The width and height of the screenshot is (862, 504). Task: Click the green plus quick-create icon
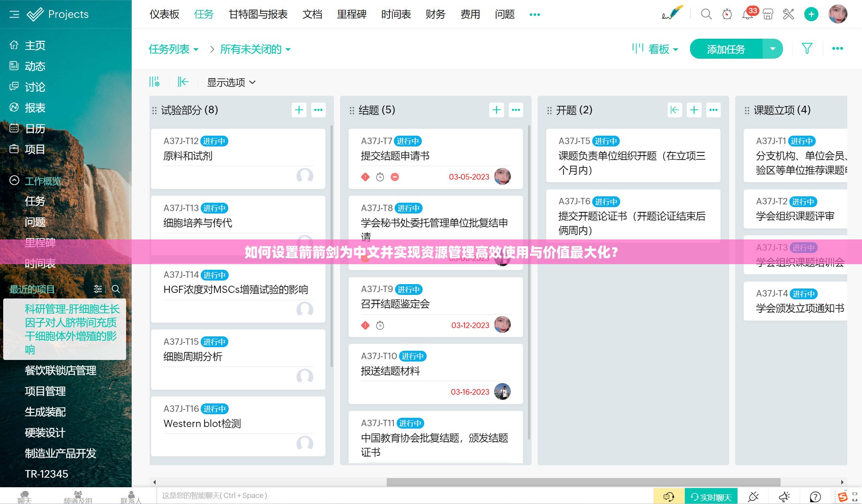(811, 14)
